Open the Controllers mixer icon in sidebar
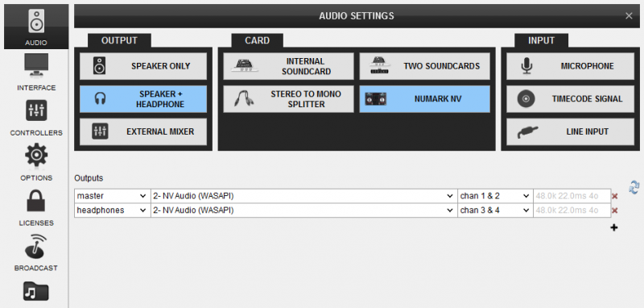The width and height of the screenshot is (644, 308). point(36,110)
